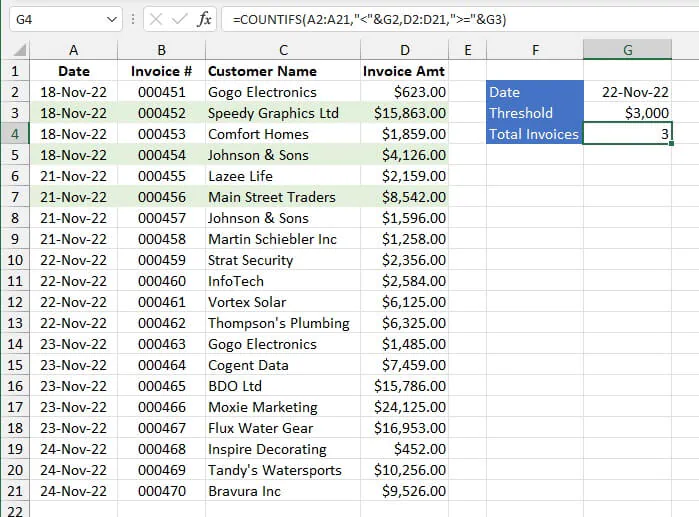Screen dimensions: 699x517
Task: Click the 'Date' header cell in A1
Action: pyautogui.click(x=74, y=71)
